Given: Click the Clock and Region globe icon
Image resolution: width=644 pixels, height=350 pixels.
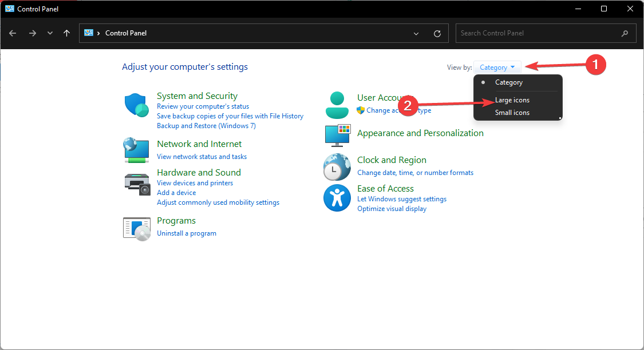Looking at the screenshot, I should pos(337,167).
